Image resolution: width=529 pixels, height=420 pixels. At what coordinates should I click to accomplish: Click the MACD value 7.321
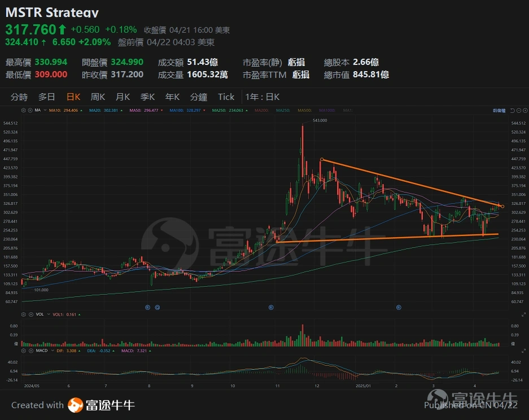click(142, 351)
